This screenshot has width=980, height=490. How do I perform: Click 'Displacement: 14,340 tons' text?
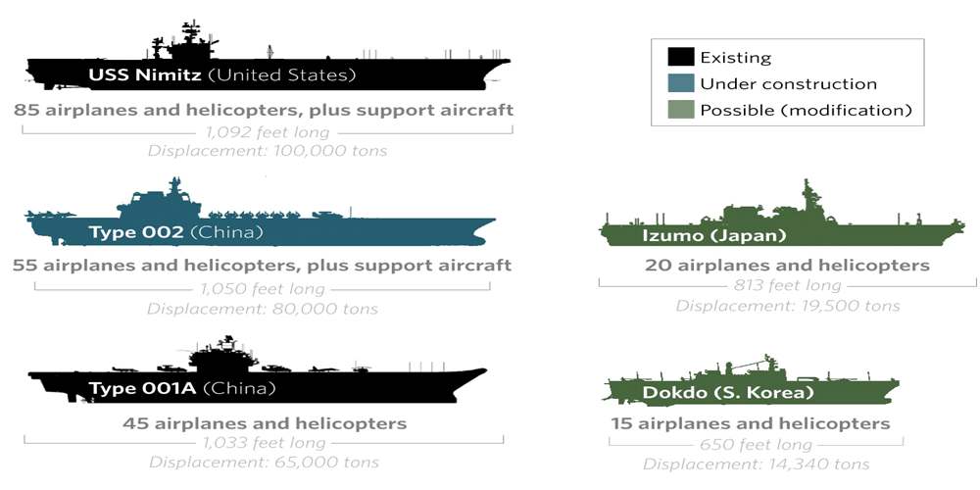tap(756, 464)
